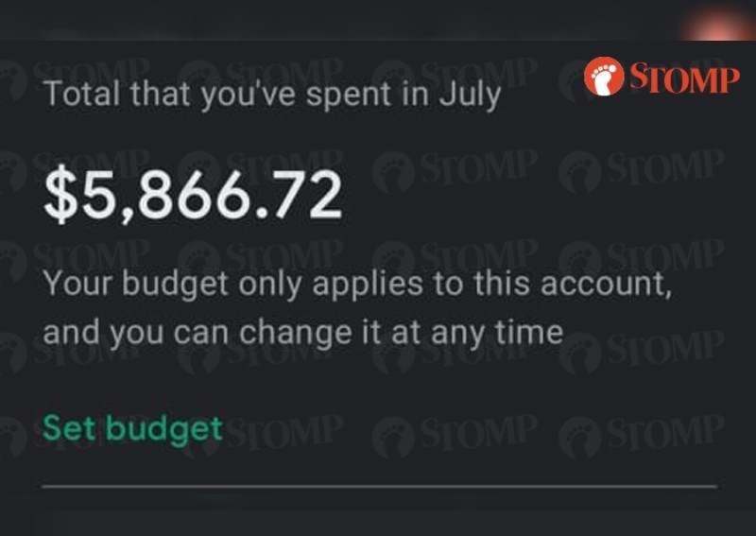Screen dimensions: 756x536
Task: Click the word 'spent' in the heading
Action: tap(348, 95)
